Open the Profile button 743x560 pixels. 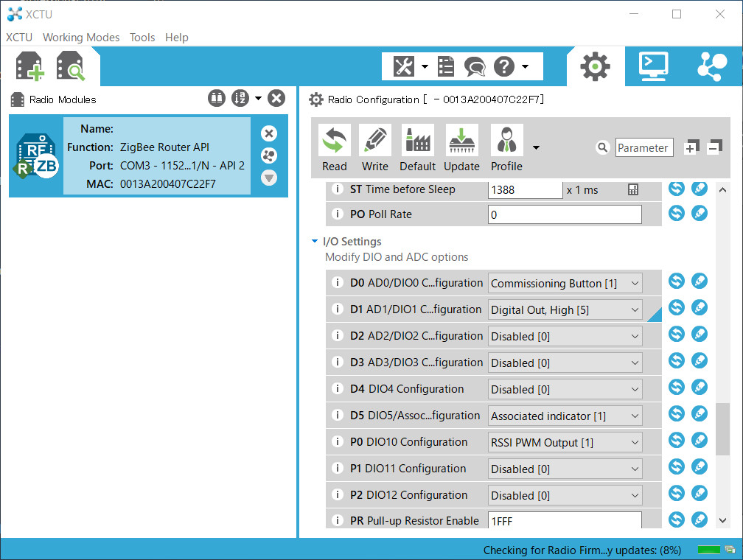[x=506, y=148]
